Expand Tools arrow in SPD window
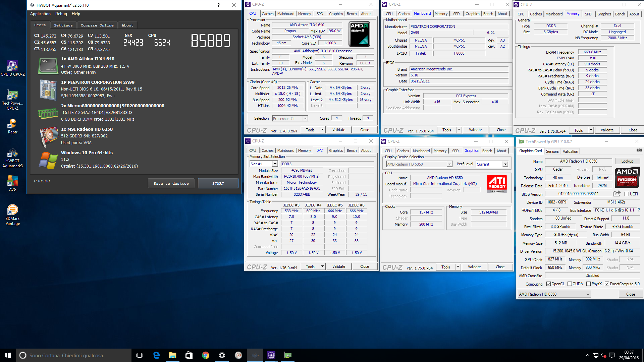This screenshot has height=362, width=644. pyautogui.click(x=322, y=266)
